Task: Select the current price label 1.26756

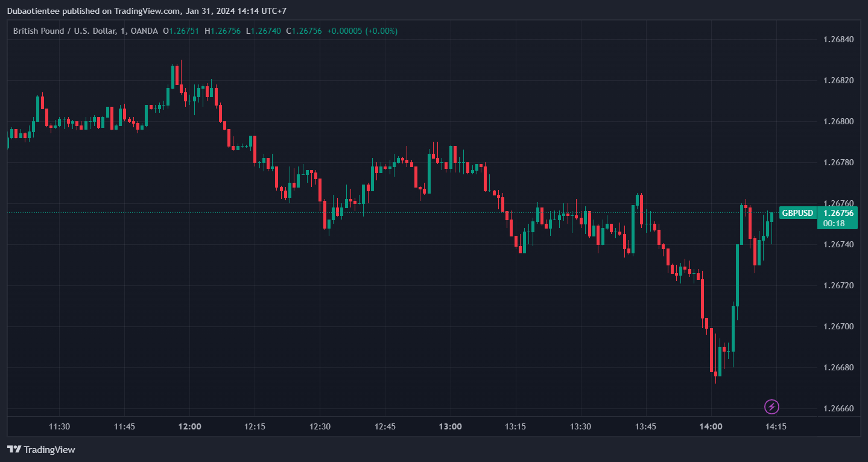Action: [838, 213]
